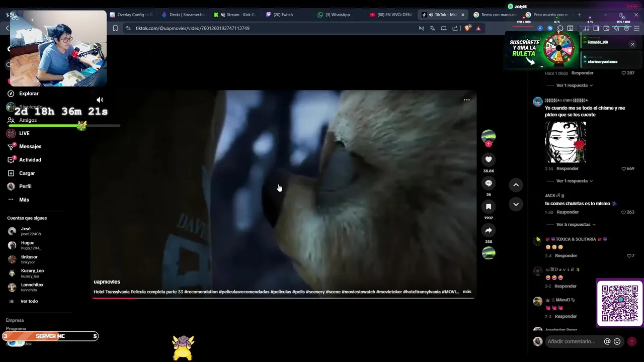
Task: Go to previous video with up chevron
Action: pos(516,185)
